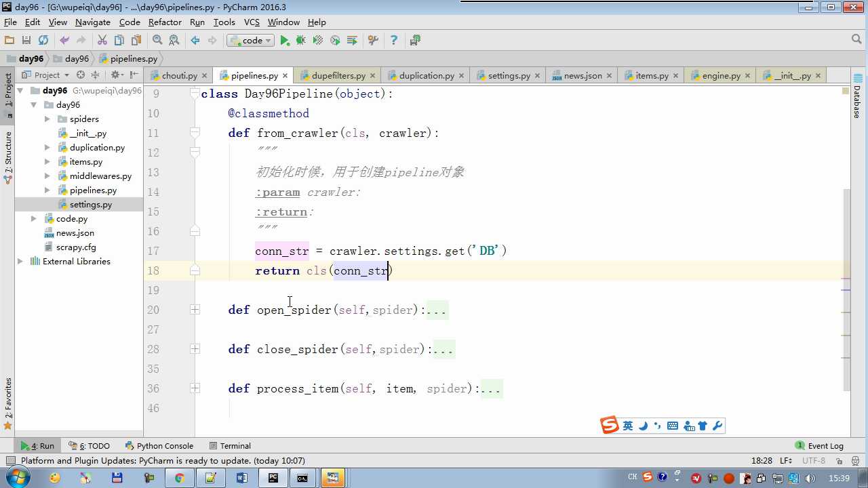Click the last toolbar icon after Help
Viewport: 868px width, 488px height.
(415, 41)
